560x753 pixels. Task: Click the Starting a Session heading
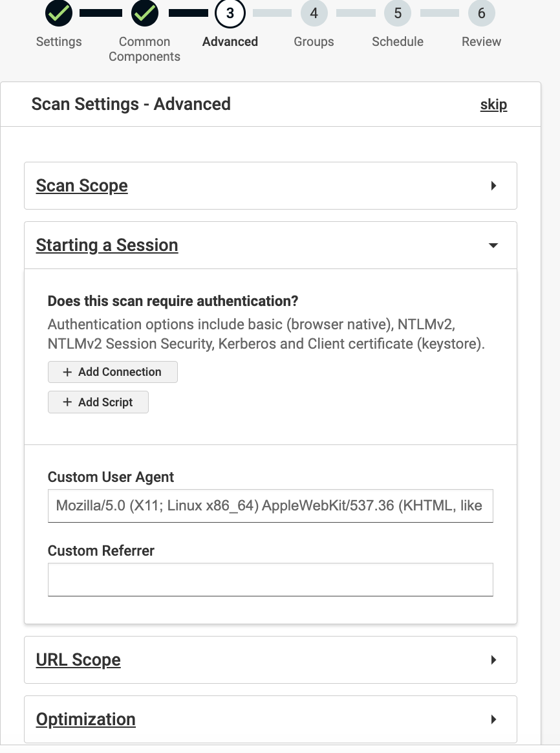[x=107, y=245]
